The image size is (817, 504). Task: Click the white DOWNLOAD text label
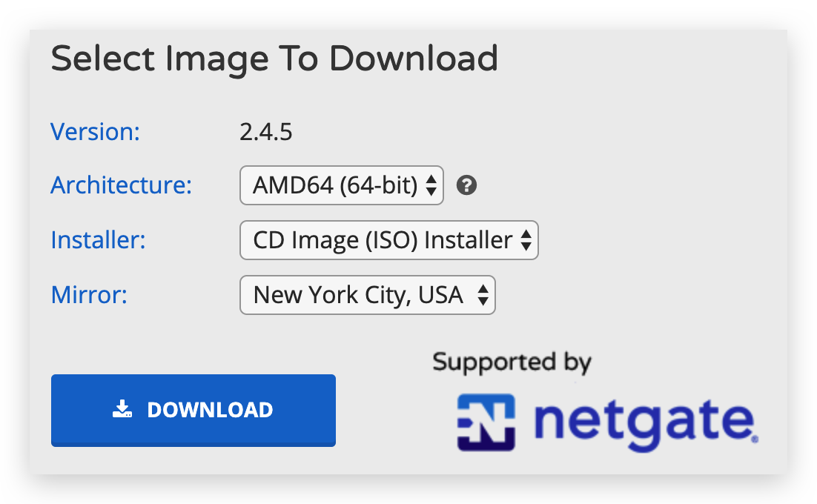pos(210,410)
